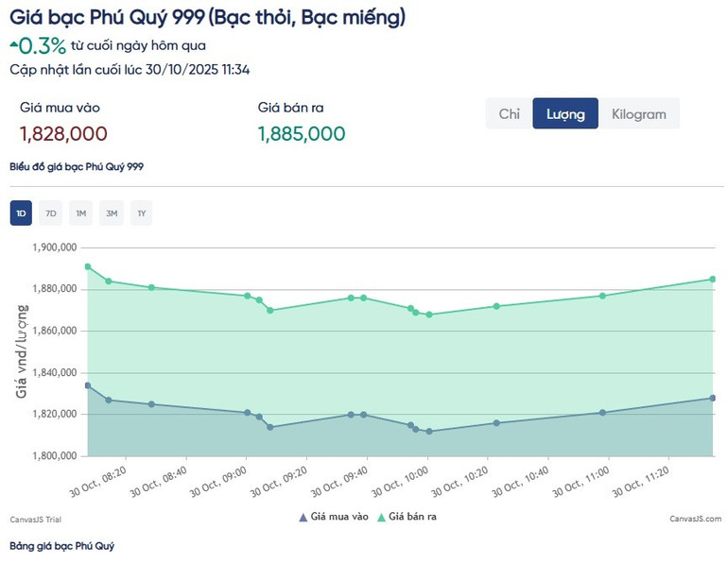Click the 1,828,000 buy price value
Screen dimensions: 728x563
[x=63, y=134]
